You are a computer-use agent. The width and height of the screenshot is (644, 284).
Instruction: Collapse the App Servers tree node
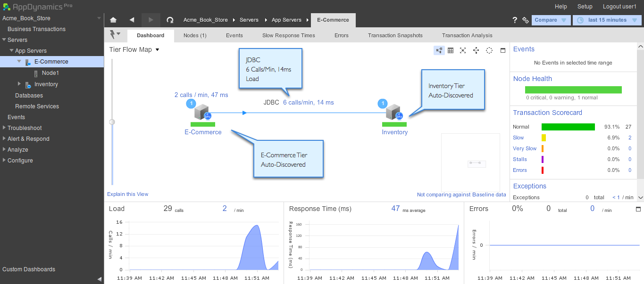(x=11, y=51)
